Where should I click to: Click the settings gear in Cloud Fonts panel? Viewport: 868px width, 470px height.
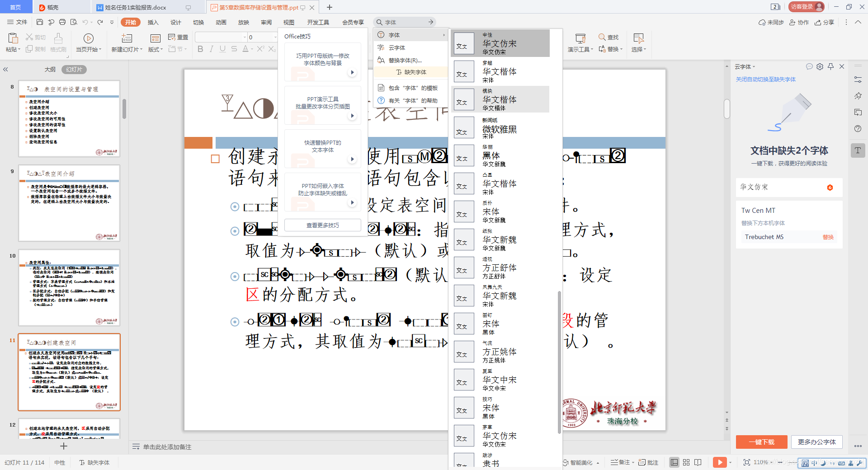coord(820,66)
